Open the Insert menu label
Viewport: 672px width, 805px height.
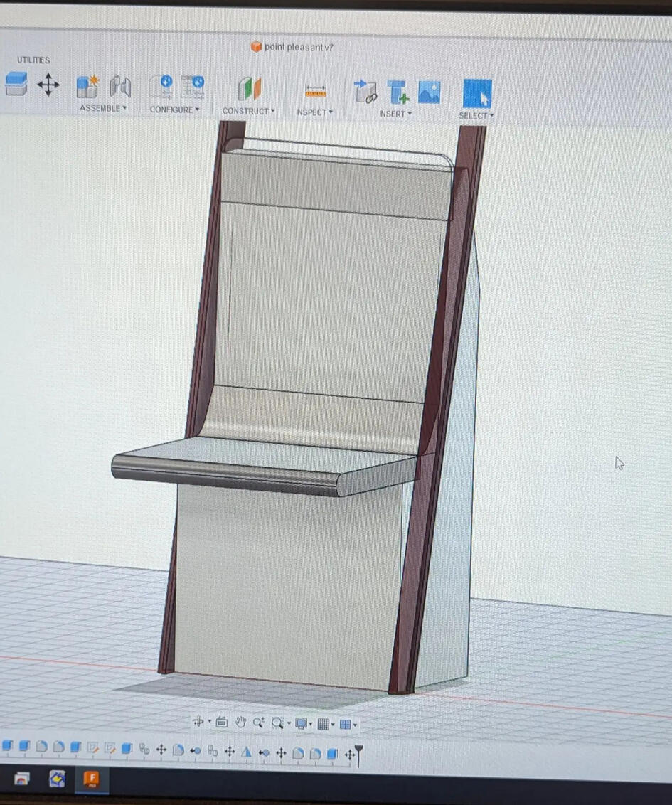click(395, 114)
